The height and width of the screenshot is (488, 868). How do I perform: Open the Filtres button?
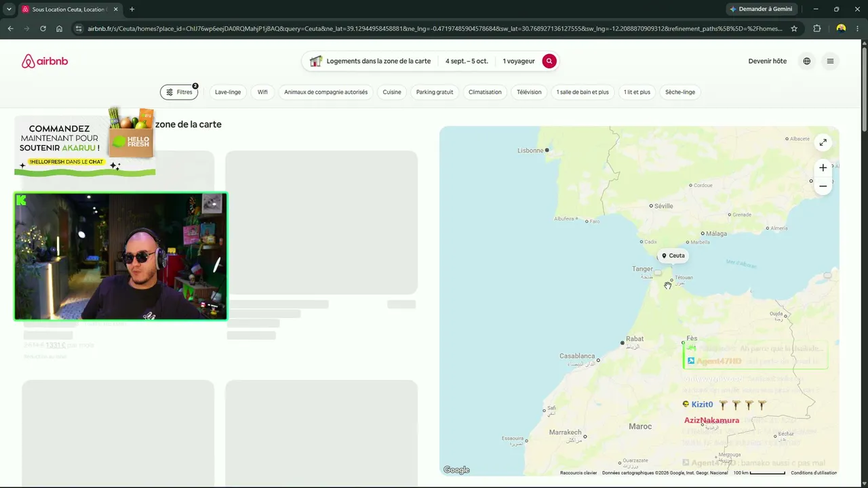point(179,92)
